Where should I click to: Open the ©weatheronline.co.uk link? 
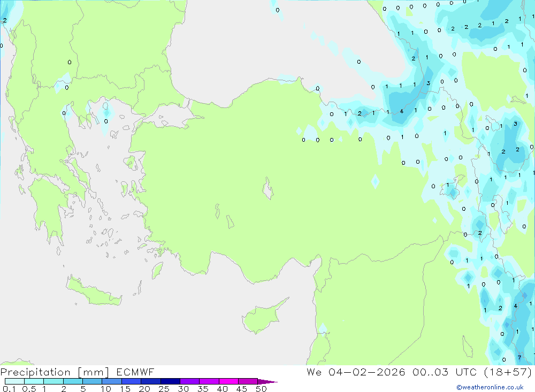pyautogui.click(x=490, y=387)
